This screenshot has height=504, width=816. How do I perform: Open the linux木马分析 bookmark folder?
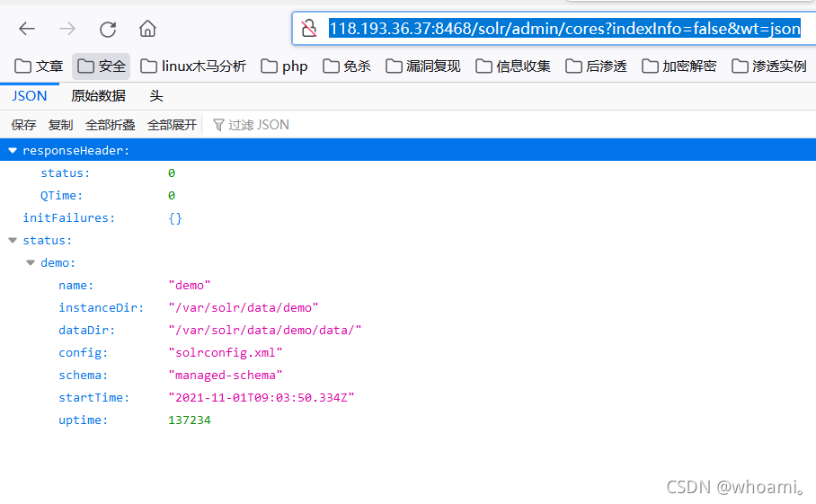(193, 66)
